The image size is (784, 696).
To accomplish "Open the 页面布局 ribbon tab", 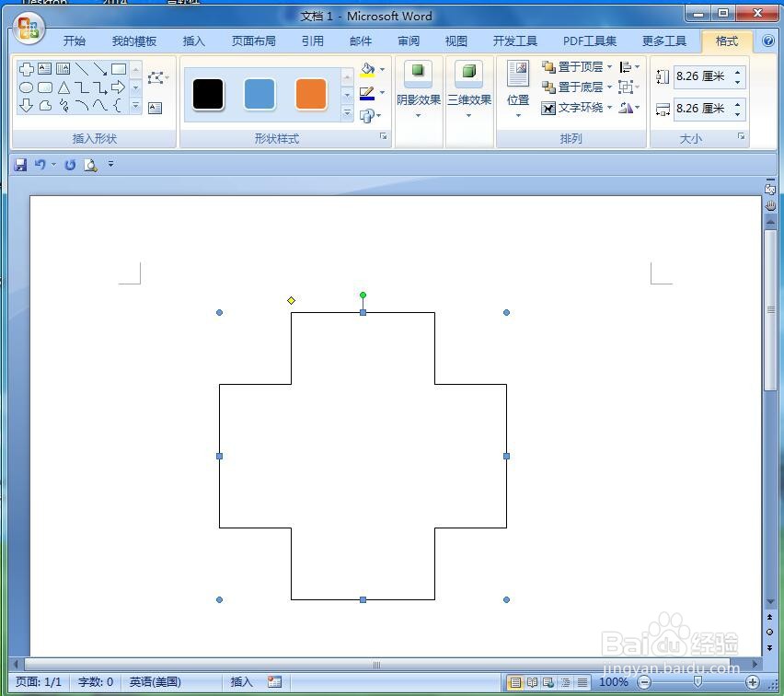I will (x=253, y=41).
